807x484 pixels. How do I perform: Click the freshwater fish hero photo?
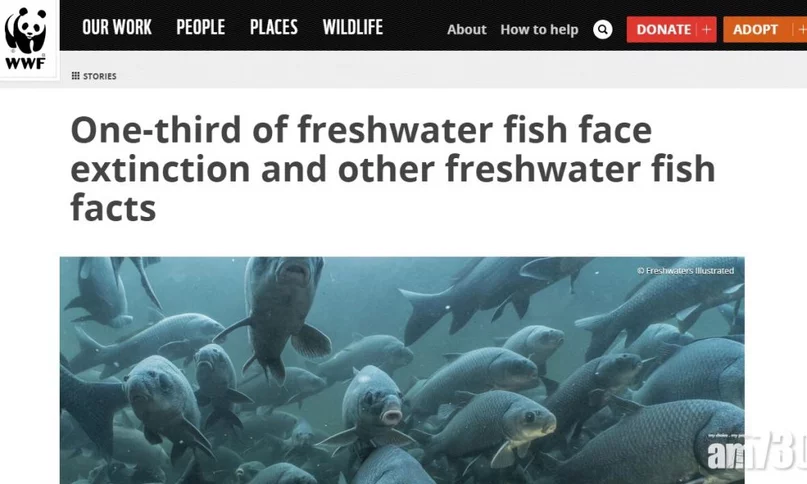tap(402, 370)
